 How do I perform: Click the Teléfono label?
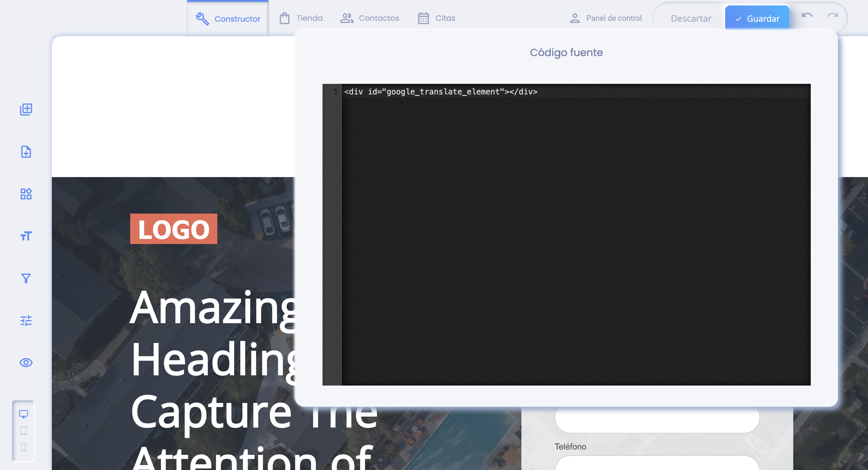(x=570, y=446)
